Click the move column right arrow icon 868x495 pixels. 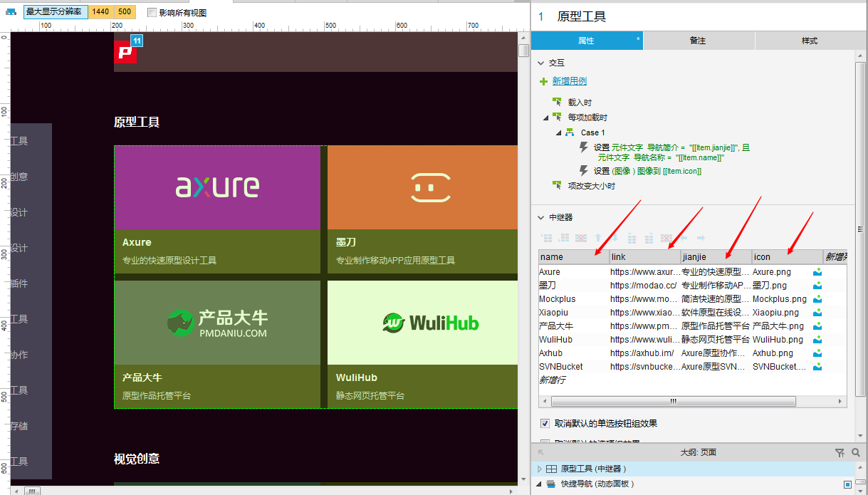(x=701, y=238)
